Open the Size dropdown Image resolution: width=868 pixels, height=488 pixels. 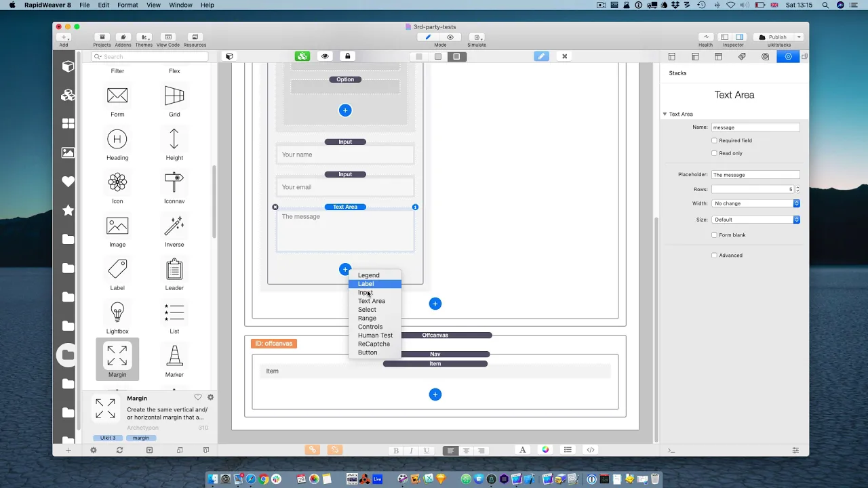click(755, 220)
